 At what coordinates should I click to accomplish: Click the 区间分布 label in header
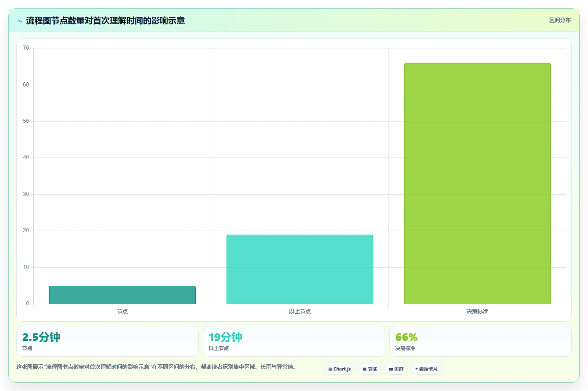click(560, 20)
